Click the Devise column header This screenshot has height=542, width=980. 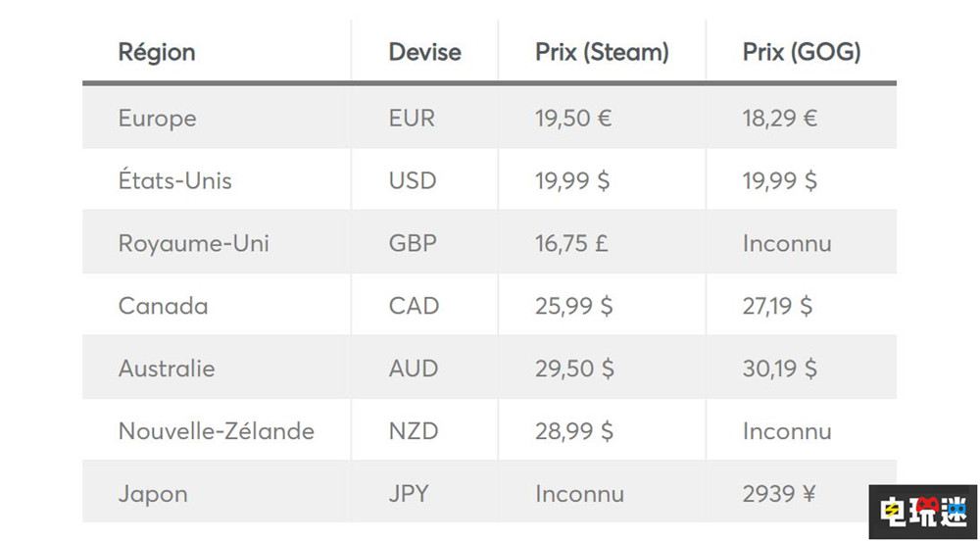pos(424,52)
